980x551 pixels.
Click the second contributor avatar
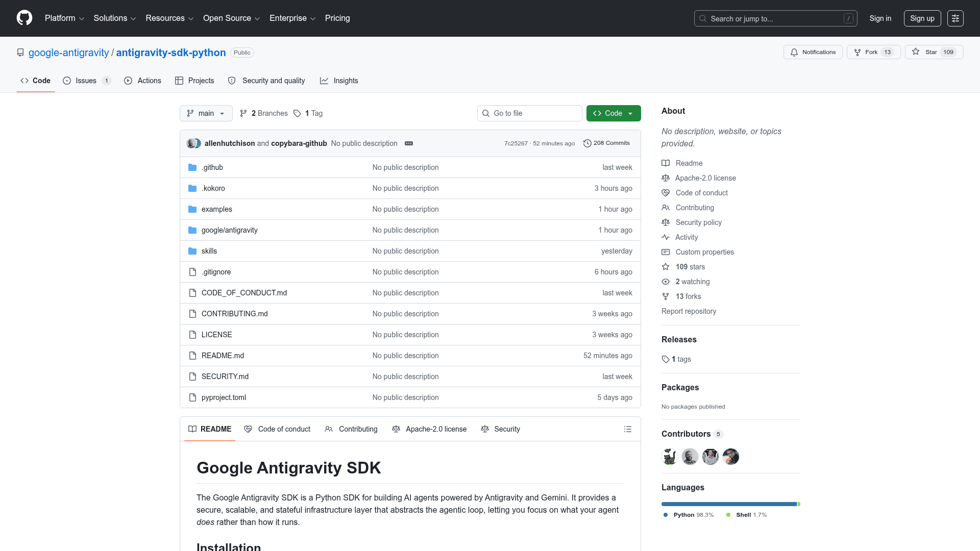pyautogui.click(x=690, y=457)
